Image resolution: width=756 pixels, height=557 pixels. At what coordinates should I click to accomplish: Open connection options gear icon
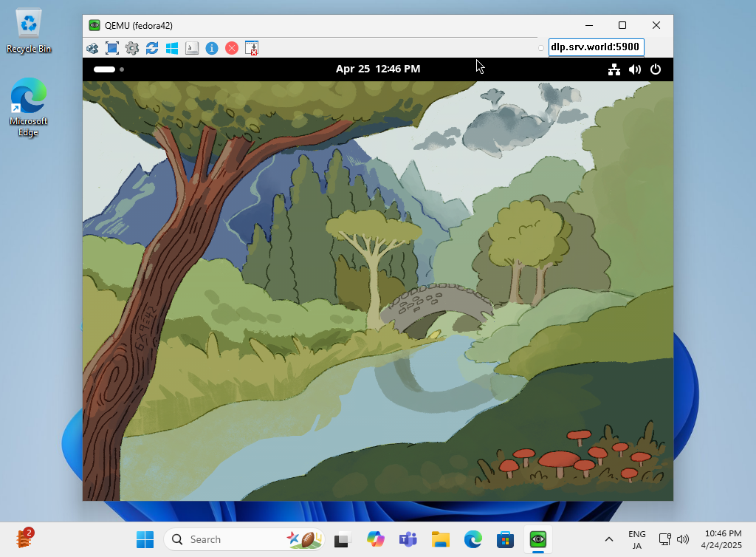click(x=132, y=48)
